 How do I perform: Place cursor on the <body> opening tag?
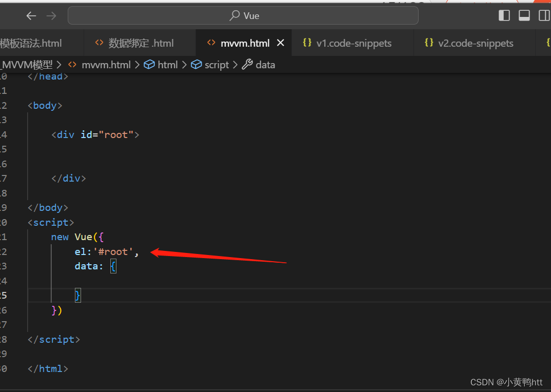[45, 106]
